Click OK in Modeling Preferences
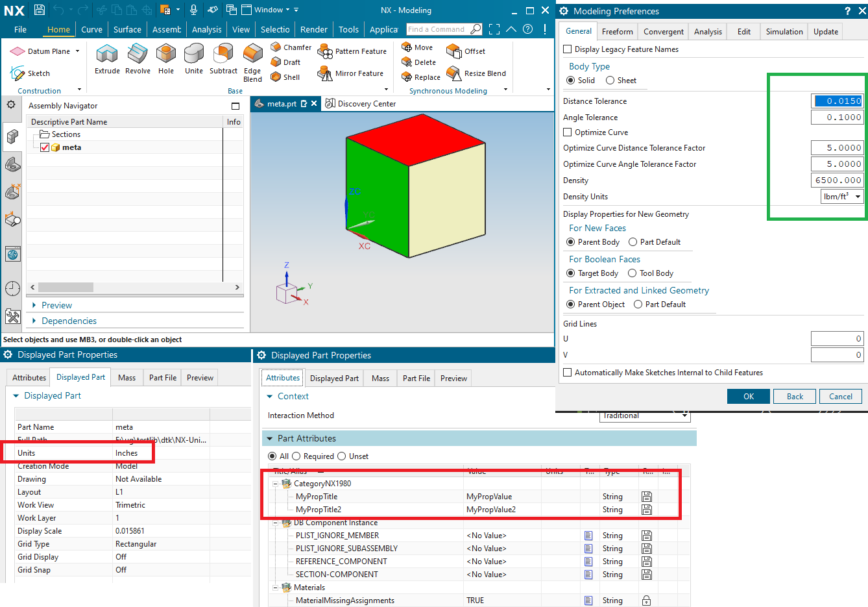Viewport: 868px width, 607px height. [748, 397]
